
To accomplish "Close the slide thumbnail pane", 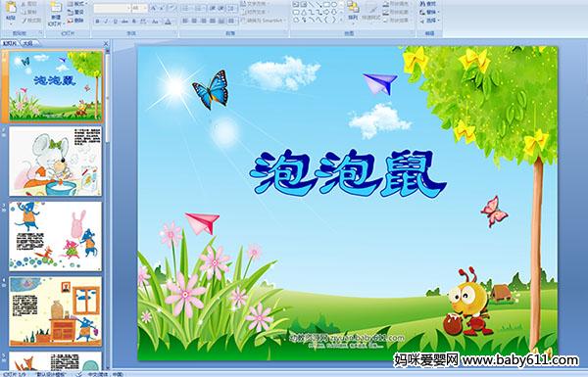I will (x=106, y=43).
